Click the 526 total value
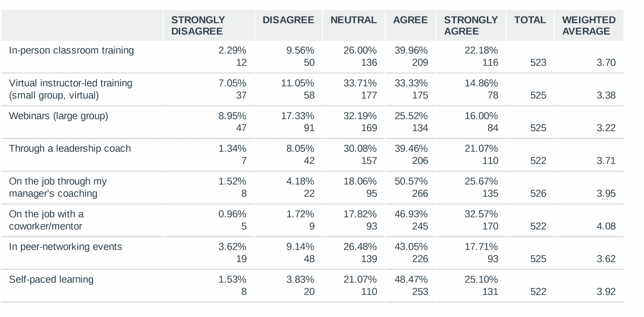Image resolution: width=644 pixels, height=317 pixels. (x=538, y=194)
